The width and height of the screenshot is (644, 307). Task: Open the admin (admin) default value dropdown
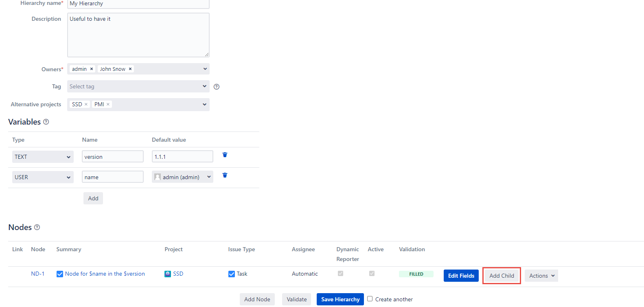(182, 177)
